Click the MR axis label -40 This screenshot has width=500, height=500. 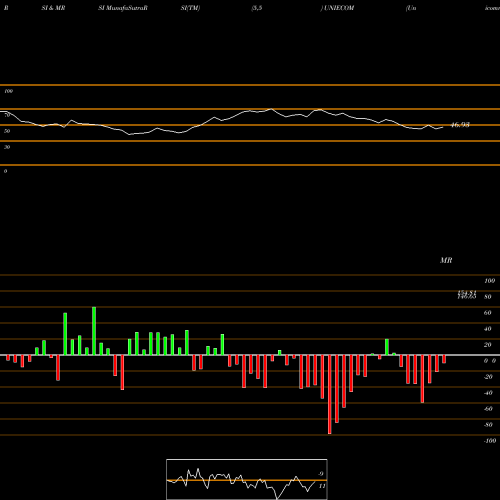click(488, 393)
